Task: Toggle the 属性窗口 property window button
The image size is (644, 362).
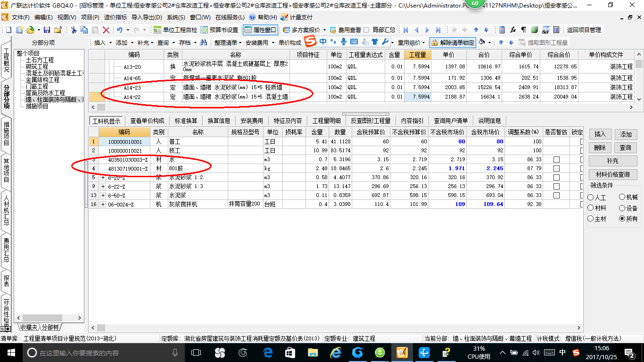Action: 260,30
